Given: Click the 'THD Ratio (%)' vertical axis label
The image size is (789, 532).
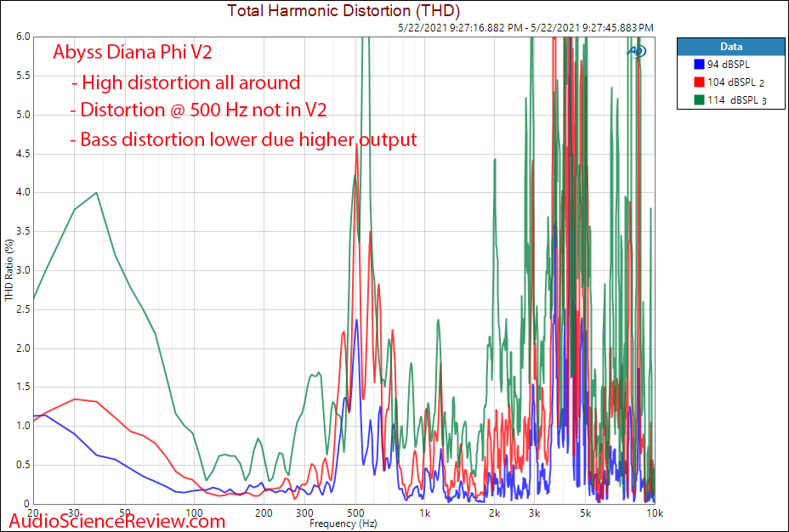Looking at the screenshot, I should (x=9, y=270).
